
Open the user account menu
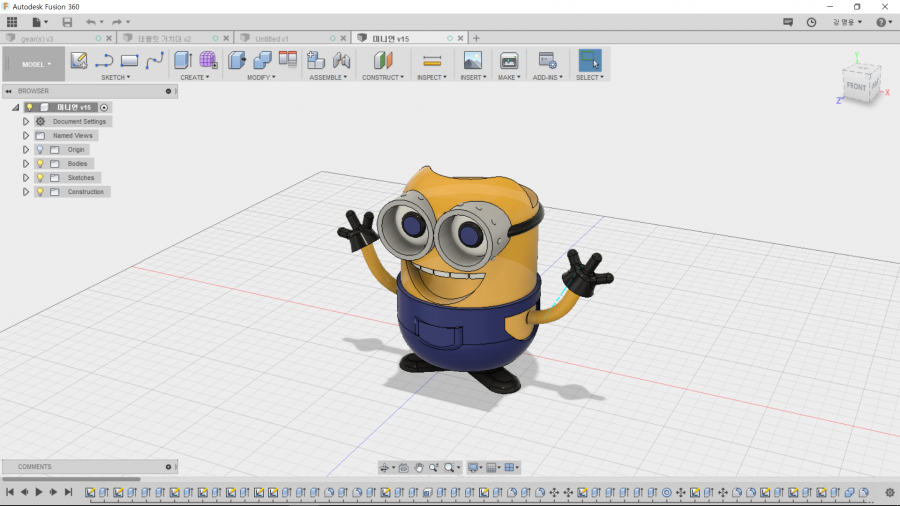point(847,22)
